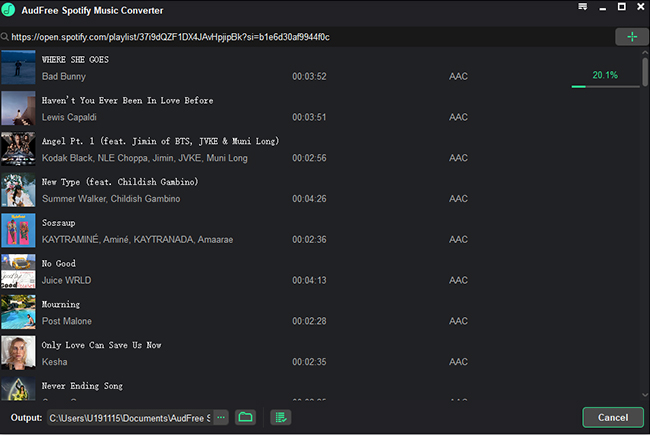Select Never Ending Song thumbnail
The width and height of the screenshot is (650, 435).
18,389
